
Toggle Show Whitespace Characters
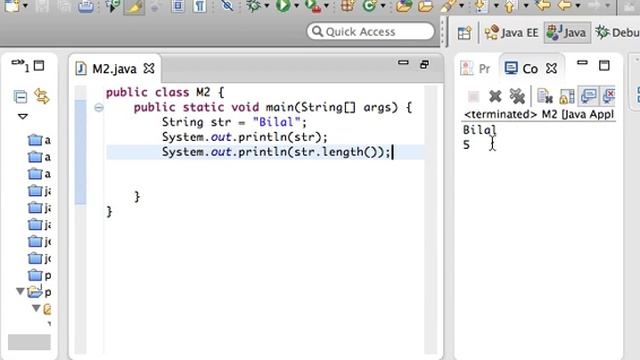200,6
